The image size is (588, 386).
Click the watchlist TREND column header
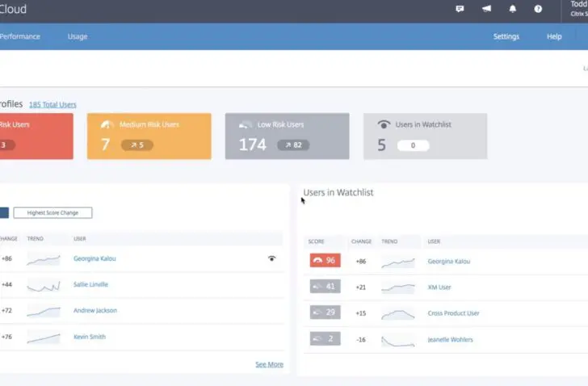tap(389, 241)
